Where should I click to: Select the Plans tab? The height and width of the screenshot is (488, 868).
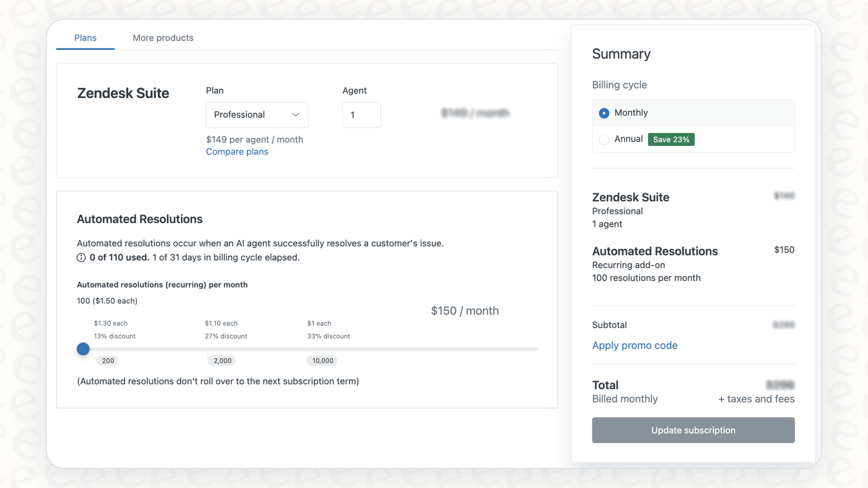pos(85,37)
